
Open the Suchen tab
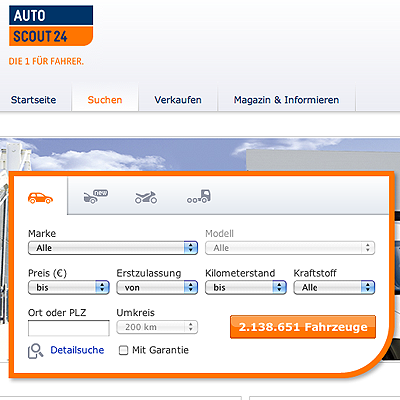click(105, 100)
